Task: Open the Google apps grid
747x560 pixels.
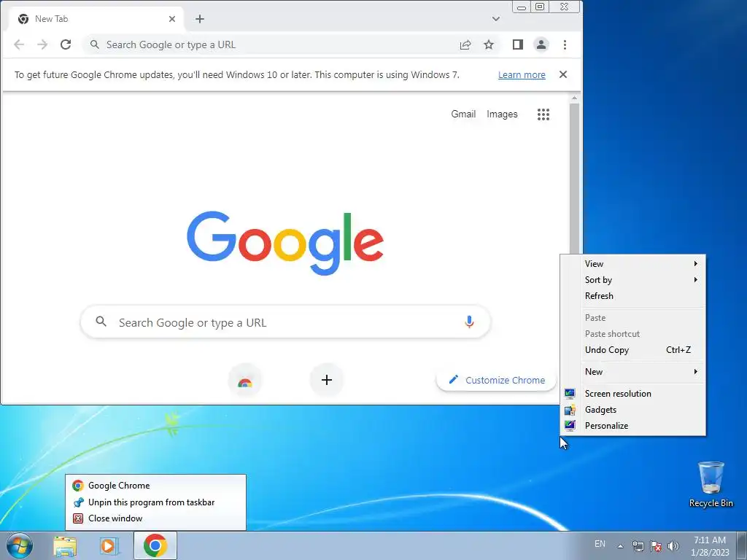Action: click(x=543, y=114)
